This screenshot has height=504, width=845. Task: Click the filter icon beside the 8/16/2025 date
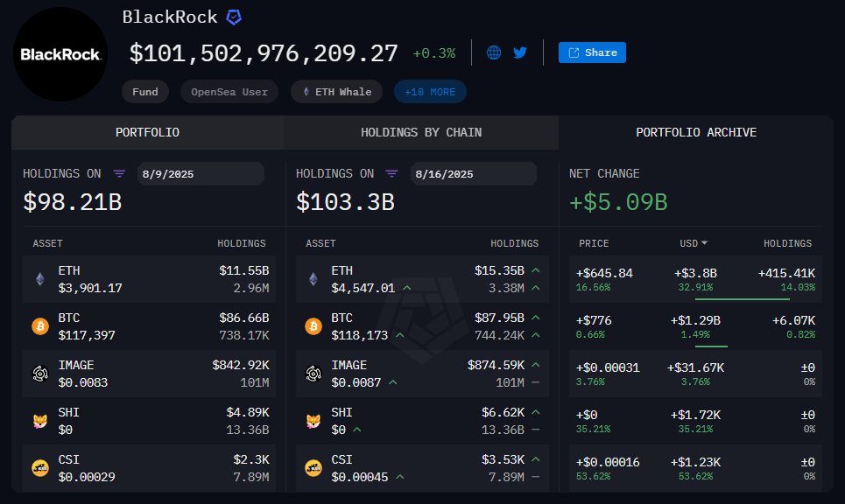(x=391, y=173)
